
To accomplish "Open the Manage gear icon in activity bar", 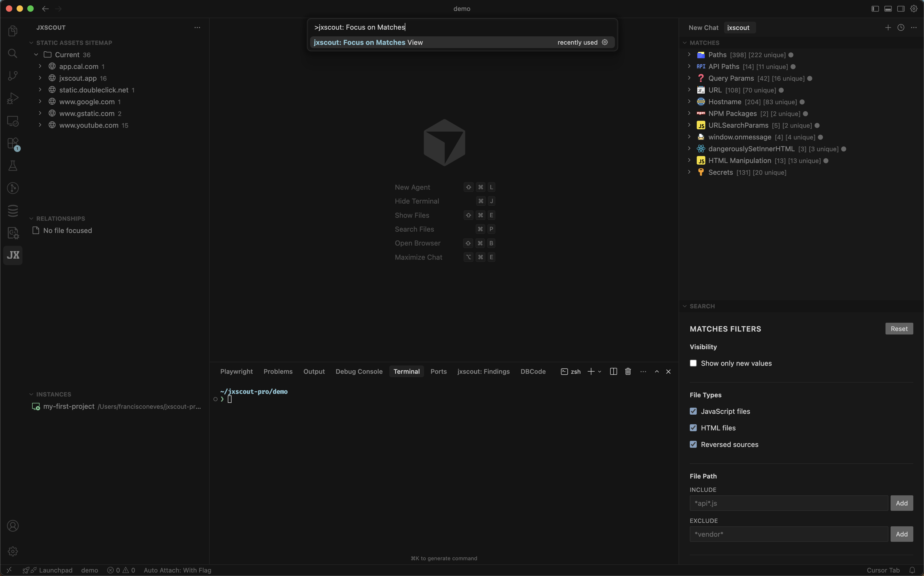I will [x=13, y=551].
